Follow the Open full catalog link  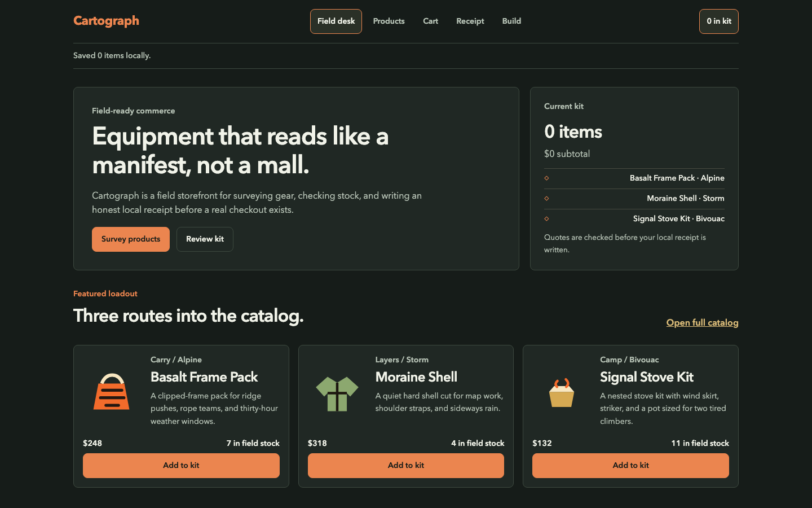pos(703,323)
